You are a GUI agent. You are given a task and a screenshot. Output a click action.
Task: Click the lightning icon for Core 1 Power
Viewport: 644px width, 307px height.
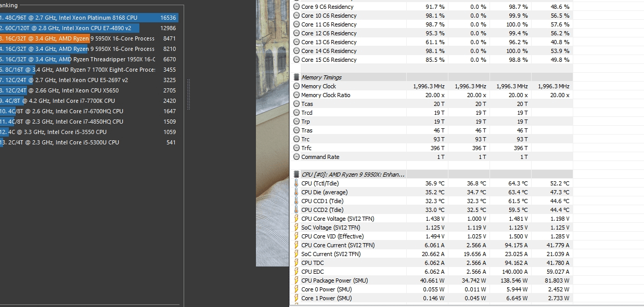pyautogui.click(x=297, y=298)
